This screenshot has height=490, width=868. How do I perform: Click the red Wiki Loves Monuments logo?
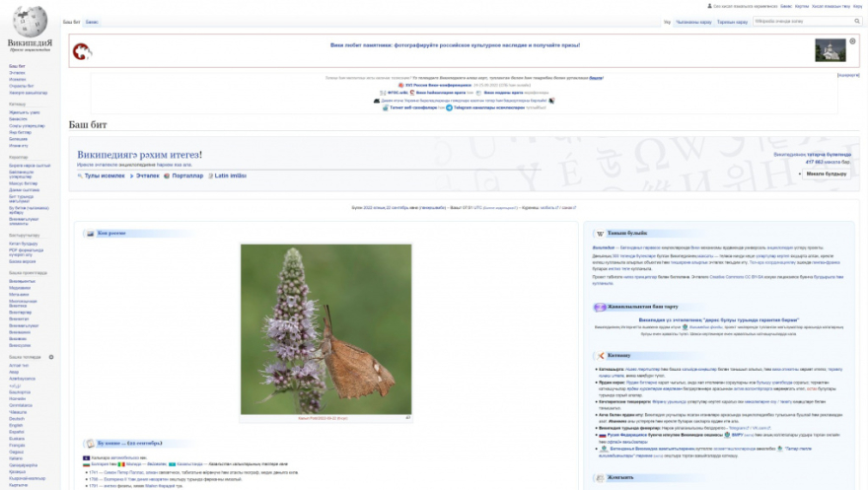pyautogui.click(x=84, y=50)
